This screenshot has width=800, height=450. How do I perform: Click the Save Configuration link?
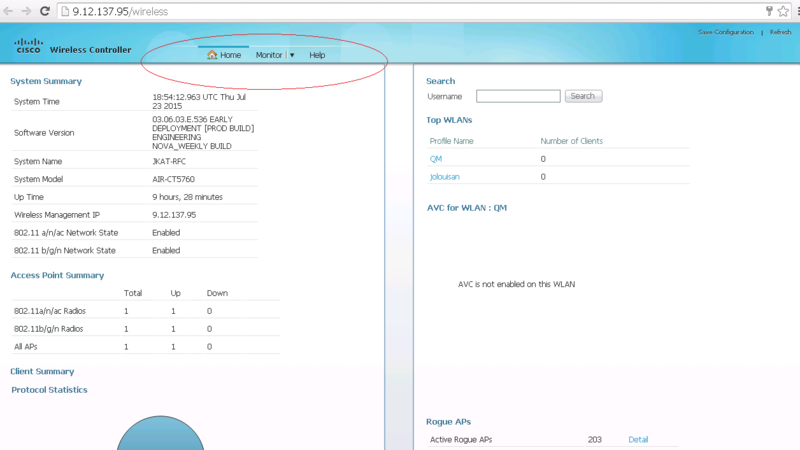pos(725,32)
